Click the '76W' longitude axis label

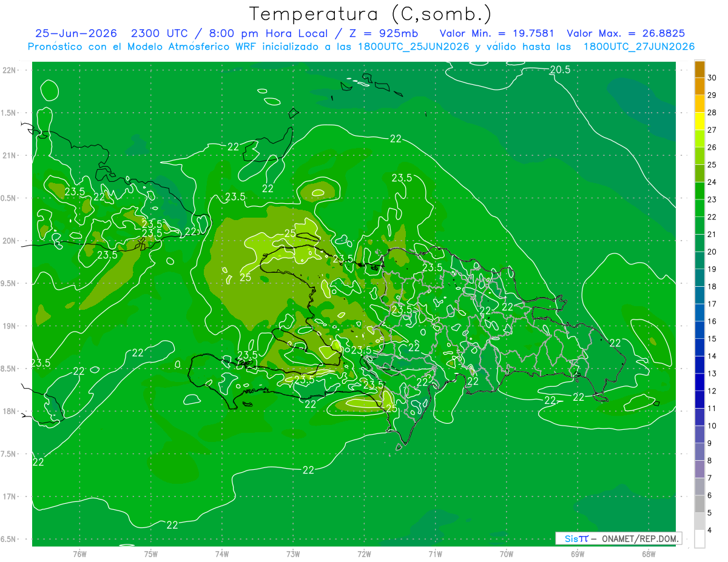tap(79, 554)
